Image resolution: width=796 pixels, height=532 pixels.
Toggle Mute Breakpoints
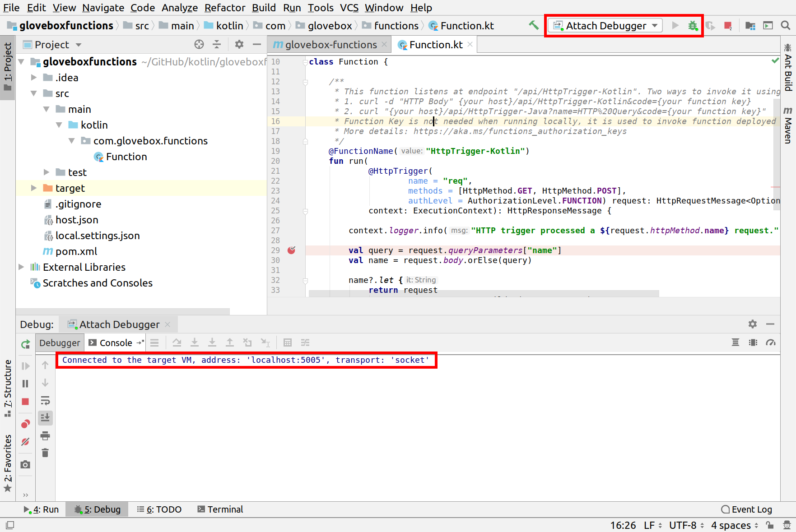tap(26, 442)
